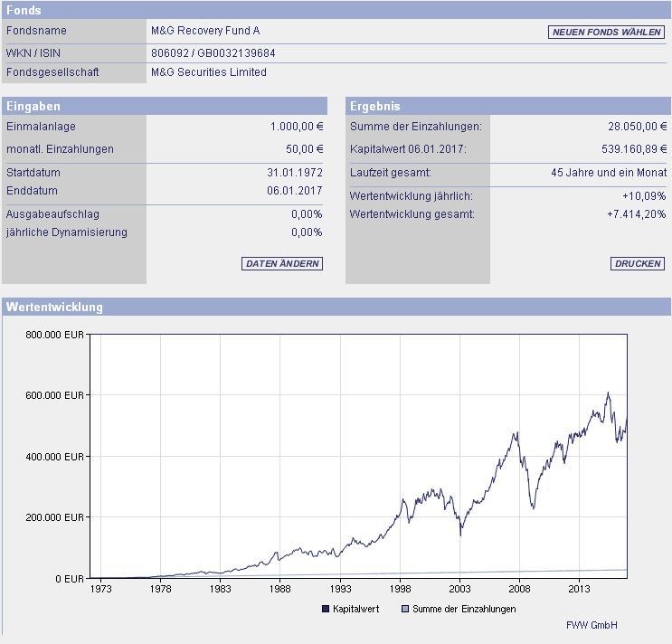Click the fund name M&G Recovery Fund A

(x=205, y=31)
